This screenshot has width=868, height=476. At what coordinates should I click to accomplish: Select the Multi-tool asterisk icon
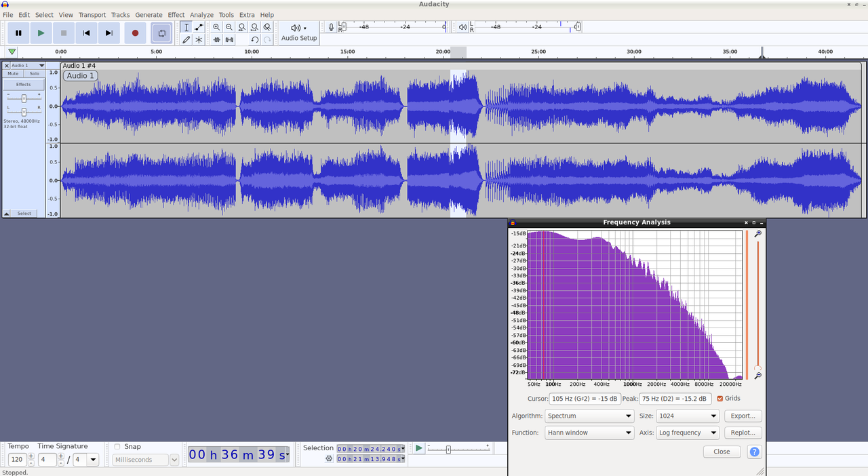coord(199,40)
